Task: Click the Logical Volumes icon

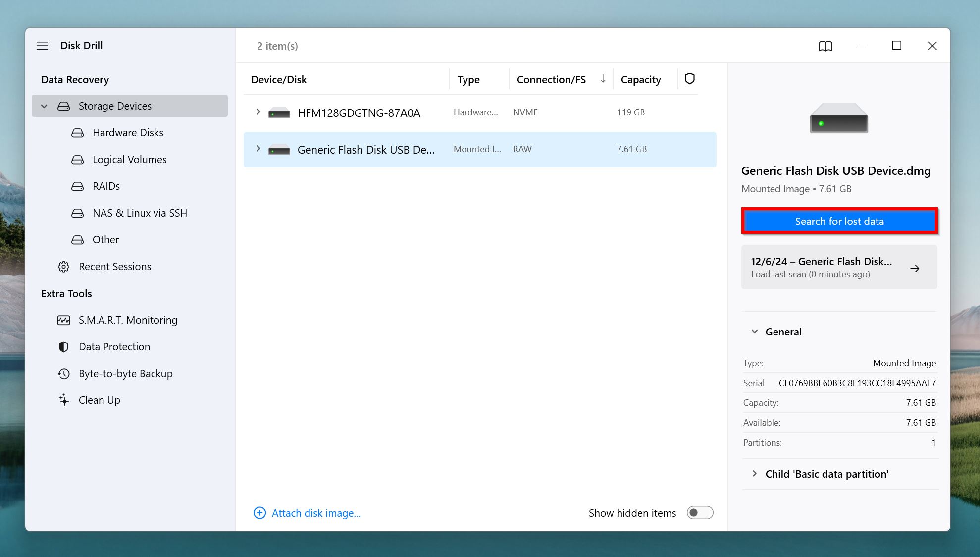Action: click(x=79, y=160)
